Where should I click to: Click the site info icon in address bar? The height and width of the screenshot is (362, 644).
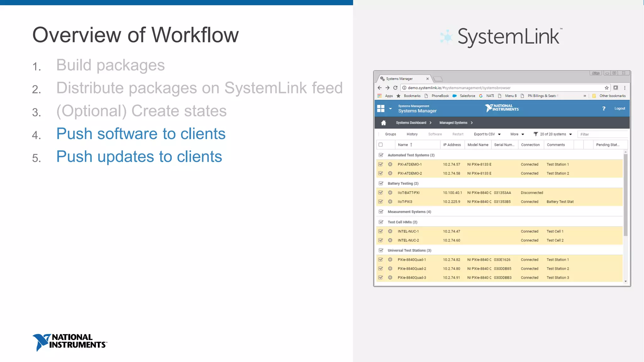point(404,88)
